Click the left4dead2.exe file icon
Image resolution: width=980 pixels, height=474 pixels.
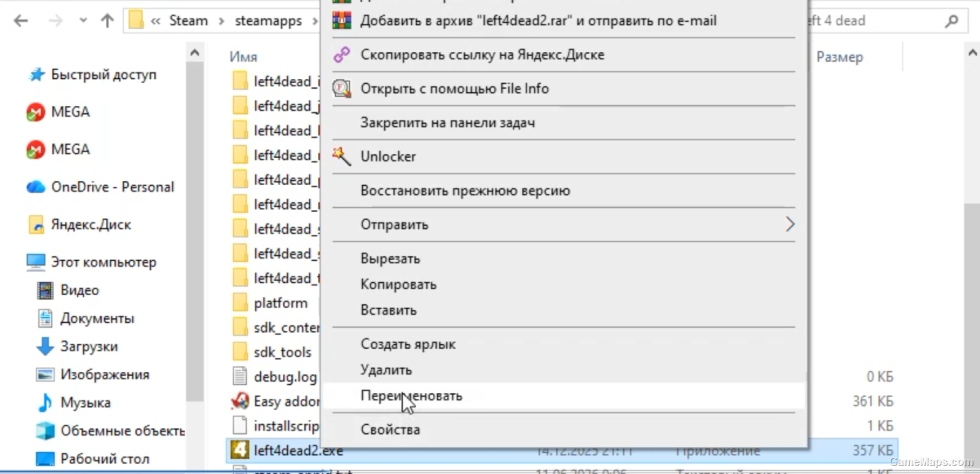tap(240, 451)
